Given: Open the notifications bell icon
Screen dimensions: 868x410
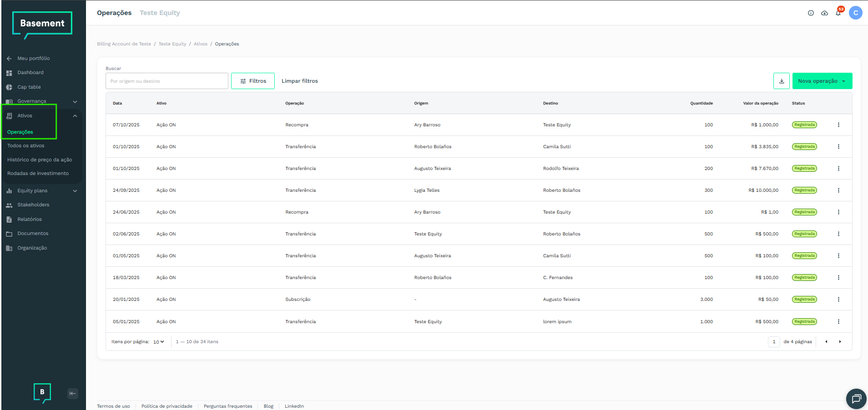Looking at the screenshot, I should [x=838, y=13].
